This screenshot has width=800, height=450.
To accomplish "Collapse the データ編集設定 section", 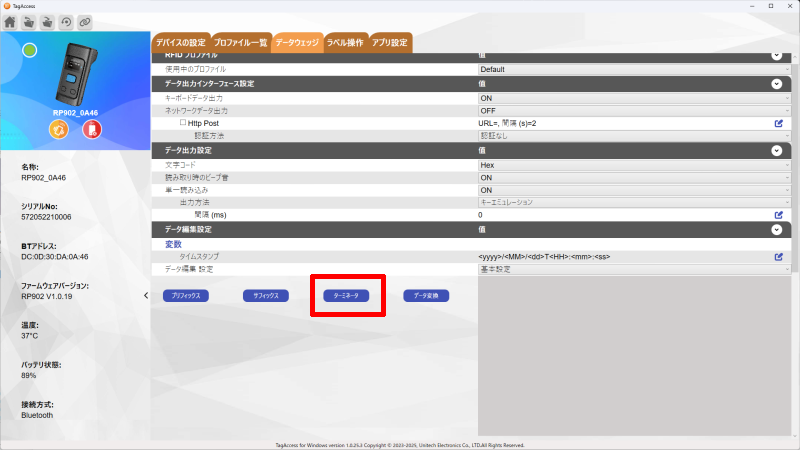I will pos(776,229).
